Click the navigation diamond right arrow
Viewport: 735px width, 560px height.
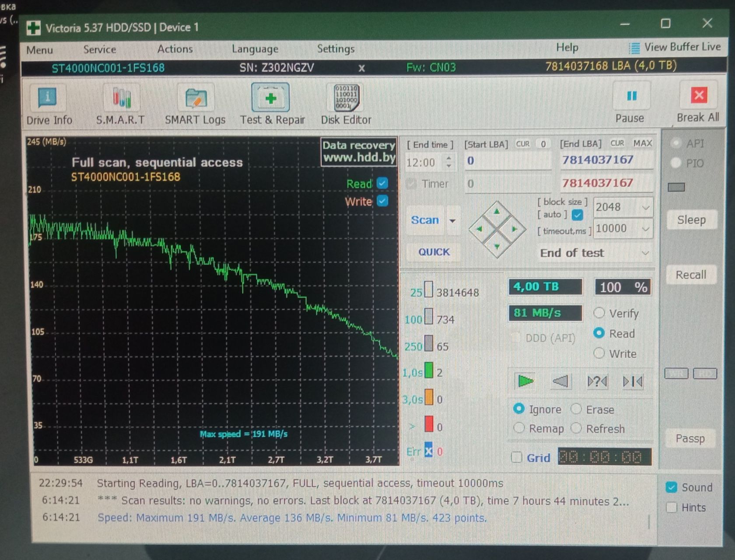tap(514, 229)
